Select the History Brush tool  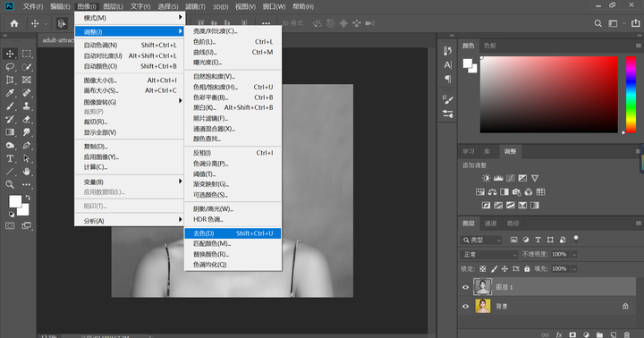coord(10,120)
